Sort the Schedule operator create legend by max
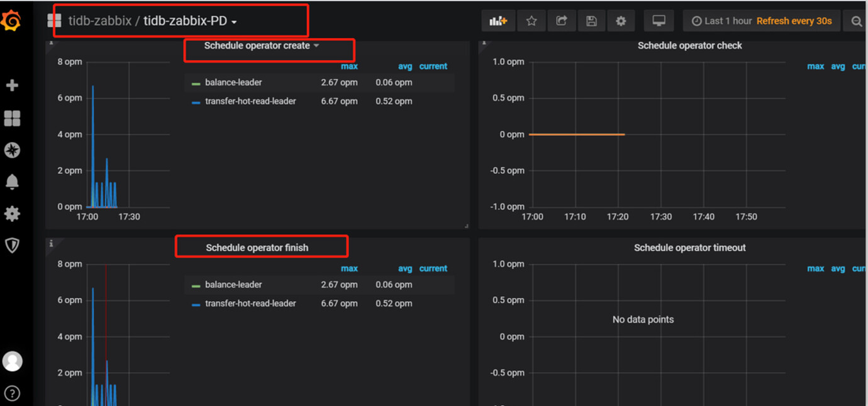The width and height of the screenshot is (868, 406). point(349,66)
